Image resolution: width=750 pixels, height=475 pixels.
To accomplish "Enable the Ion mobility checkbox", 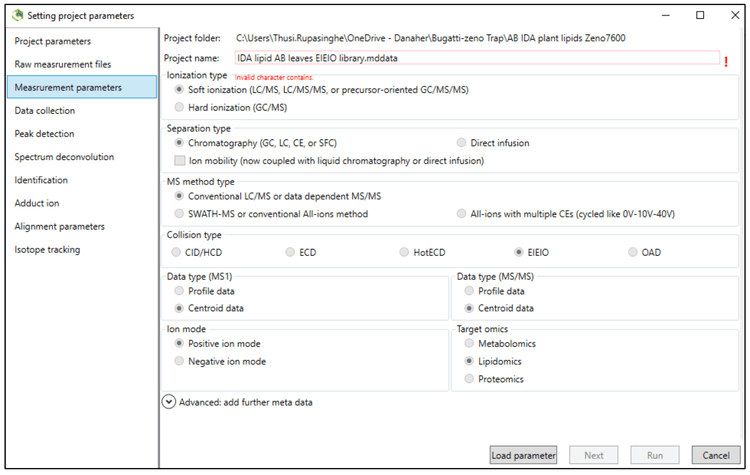I will pos(180,160).
